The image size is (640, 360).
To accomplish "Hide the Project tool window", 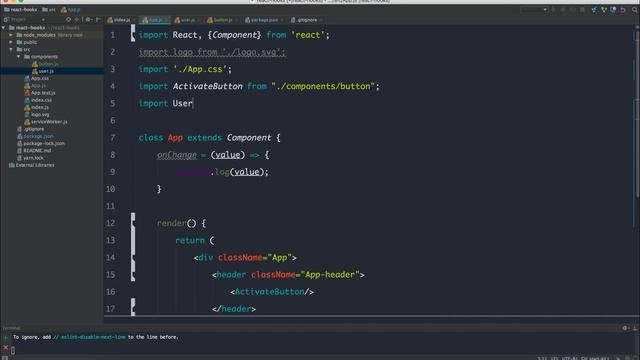I will (98, 19).
